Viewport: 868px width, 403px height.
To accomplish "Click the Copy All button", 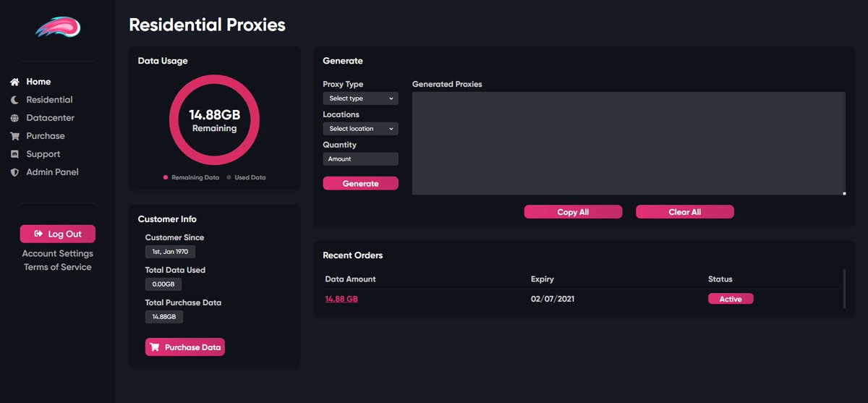I will click(573, 212).
